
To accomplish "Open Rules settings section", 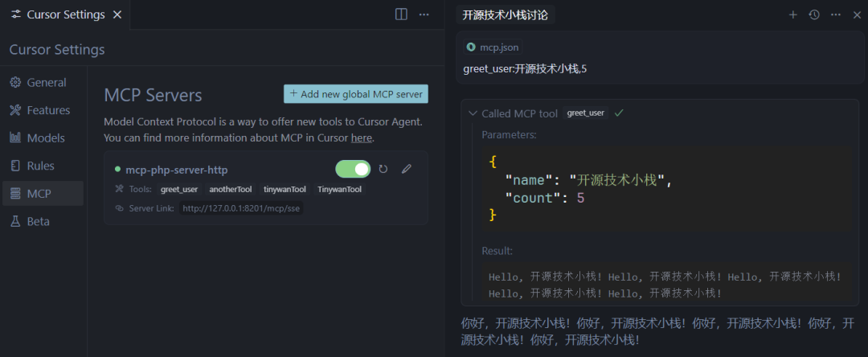I will tap(43, 166).
